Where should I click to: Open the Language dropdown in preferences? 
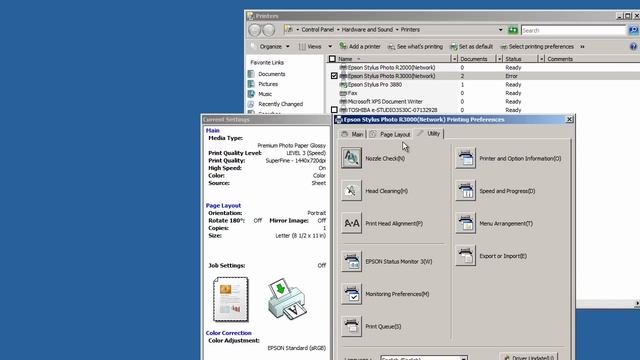coord(424,358)
